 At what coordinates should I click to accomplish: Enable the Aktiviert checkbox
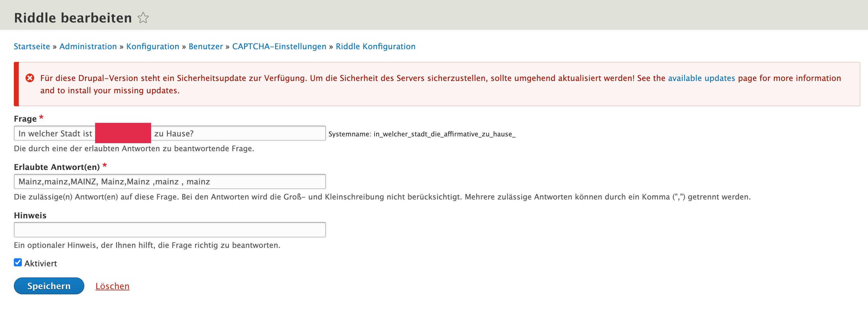pyautogui.click(x=18, y=263)
